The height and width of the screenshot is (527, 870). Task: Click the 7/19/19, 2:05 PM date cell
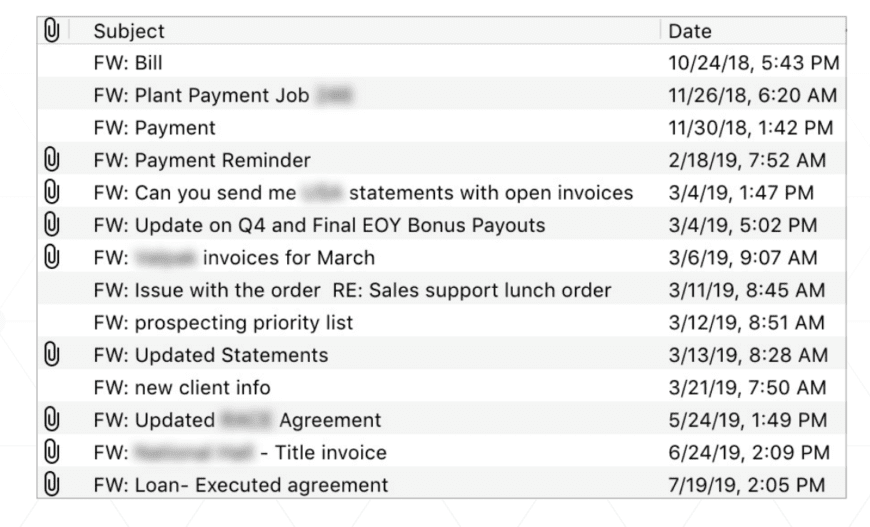click(747, 485)
